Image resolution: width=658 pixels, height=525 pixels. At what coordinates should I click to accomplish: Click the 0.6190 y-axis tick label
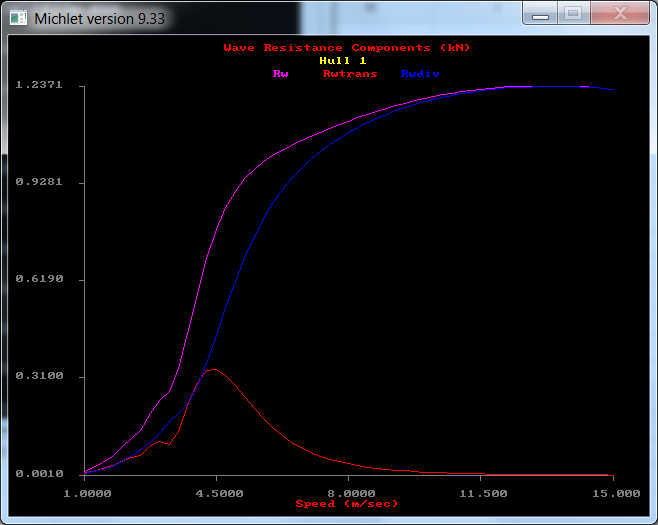pos(39,280)
